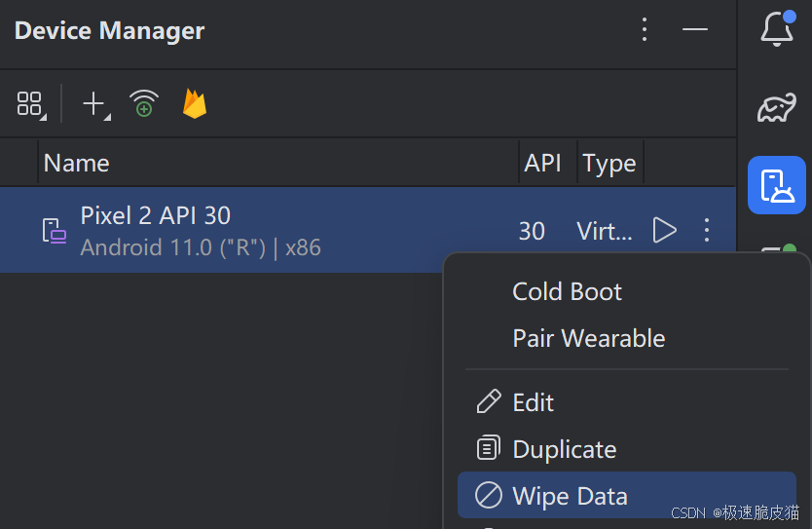Open overflow menu for Pixel 2 API 30
The height and width of the screenshot is (529, 812).
706,230
